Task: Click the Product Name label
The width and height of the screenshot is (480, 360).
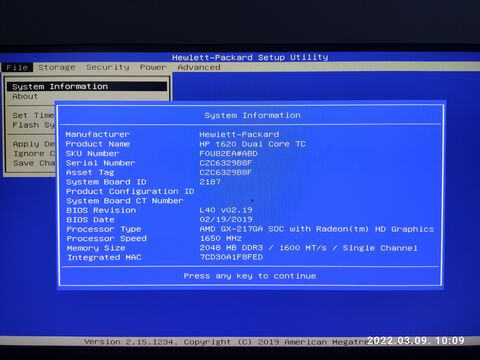Action: (98, 144)
